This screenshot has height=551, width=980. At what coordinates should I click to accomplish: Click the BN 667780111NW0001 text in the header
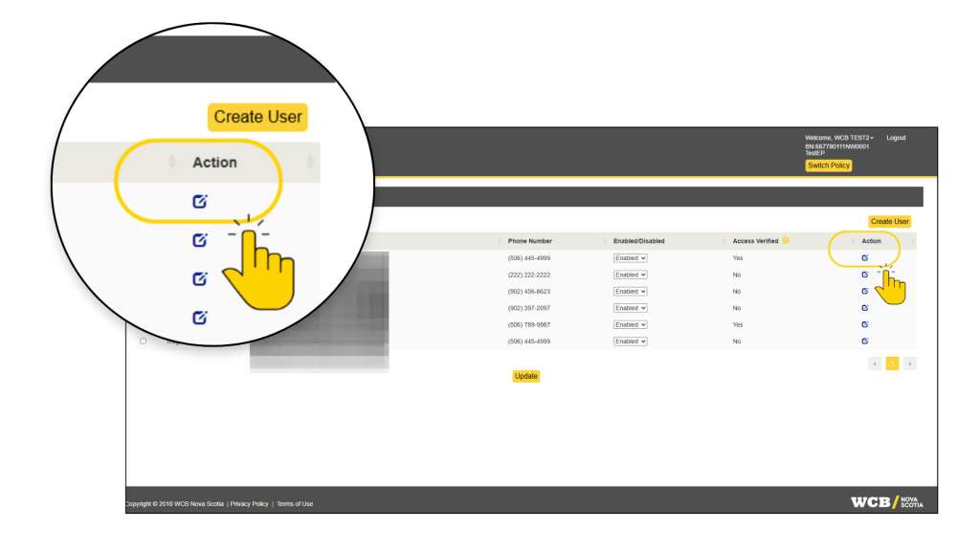pyautogui.click(x=836, y=146)
